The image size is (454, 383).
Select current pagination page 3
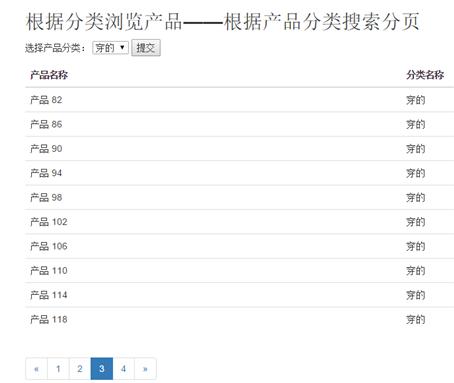point(102,369)
